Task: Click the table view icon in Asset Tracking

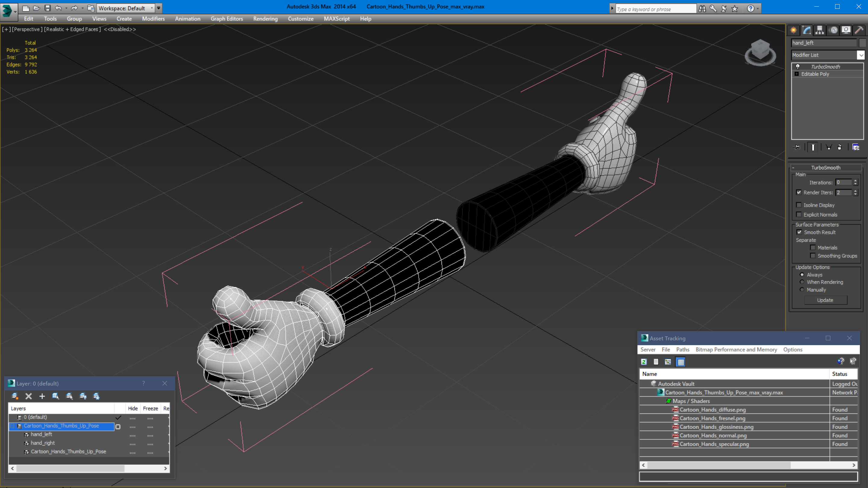Action: [681, 362]
